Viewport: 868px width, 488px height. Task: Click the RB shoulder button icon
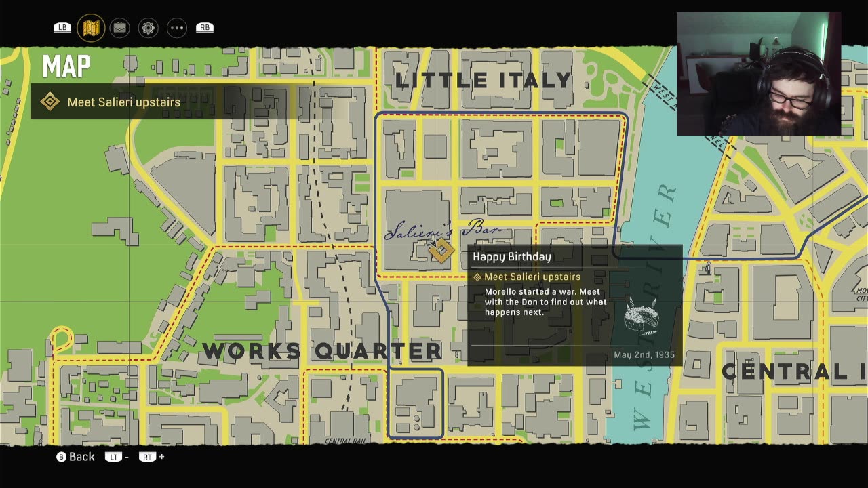click(205, 28)
